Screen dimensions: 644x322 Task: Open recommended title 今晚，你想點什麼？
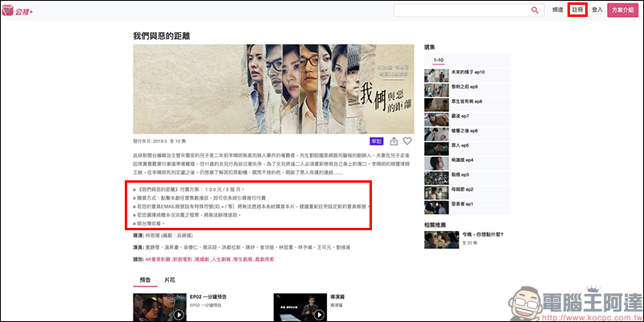(x=482, y=234)
